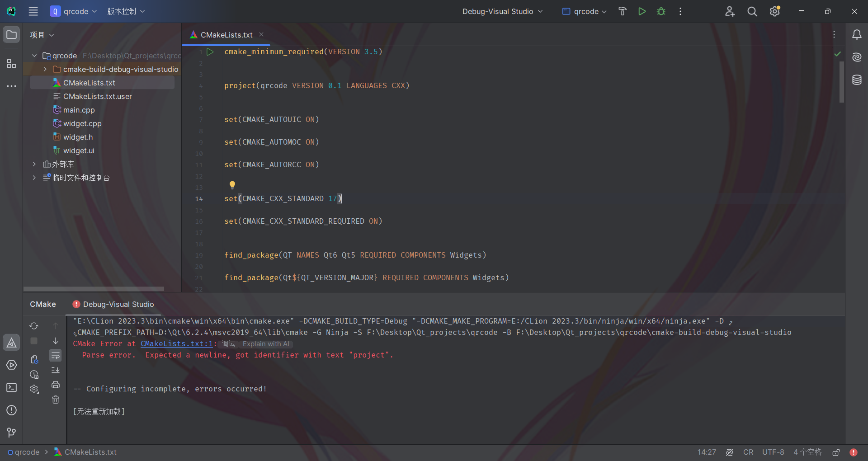Collapse qrcode root folder
868x461 pixels.
34,56
